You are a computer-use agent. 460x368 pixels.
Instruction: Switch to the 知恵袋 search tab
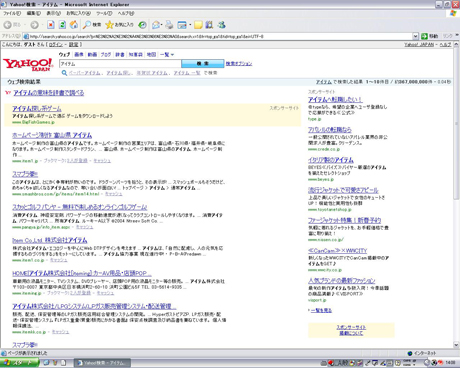click(136, 55)
